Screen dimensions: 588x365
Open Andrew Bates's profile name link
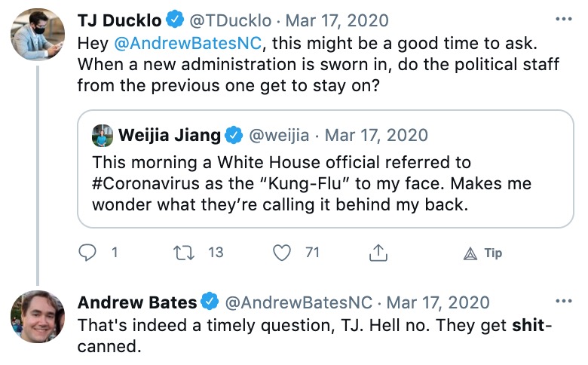pos(137,303)
